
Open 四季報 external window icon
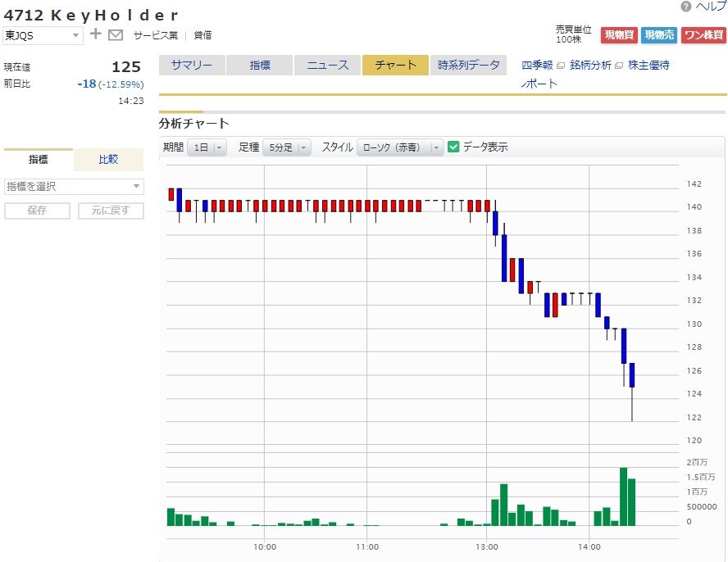561,66
